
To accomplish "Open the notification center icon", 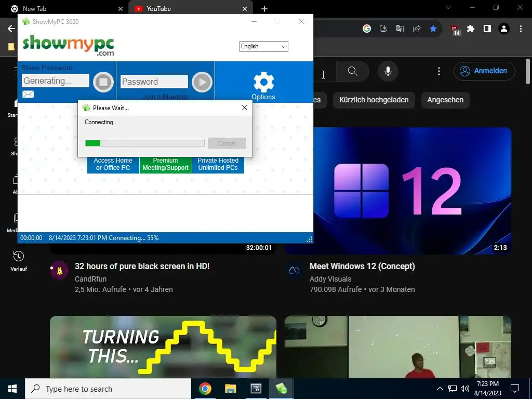I will pyautogui.click(x=515, y=389).
